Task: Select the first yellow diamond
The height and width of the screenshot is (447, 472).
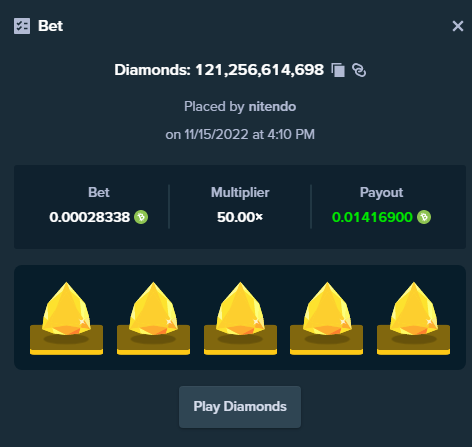Action: pyautogui.click(x=66, y=318)
